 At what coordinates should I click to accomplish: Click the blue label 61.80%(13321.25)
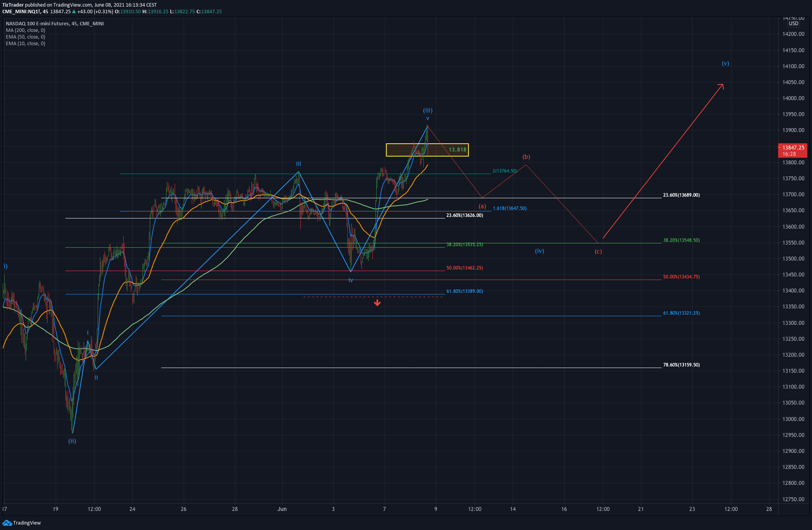click(x=681, y=313)
